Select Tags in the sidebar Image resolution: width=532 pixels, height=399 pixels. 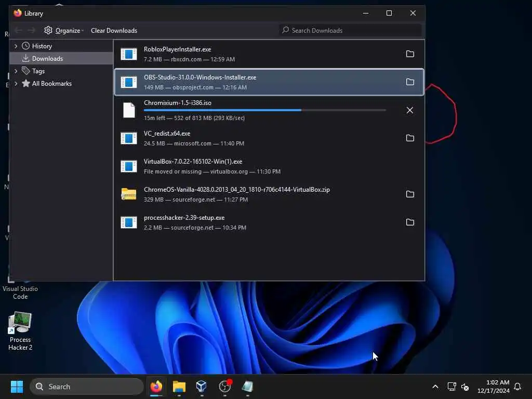click(x=38, y=71)
